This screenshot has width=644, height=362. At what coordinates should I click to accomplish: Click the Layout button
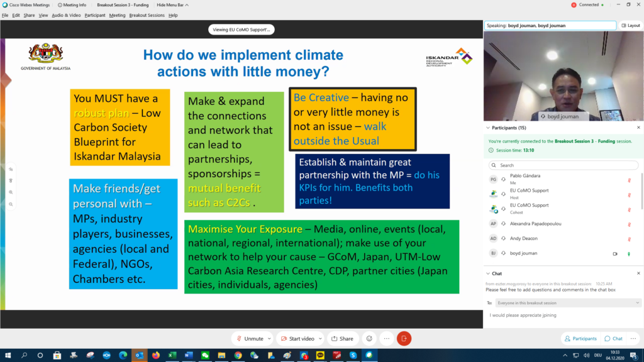pos(630,26)
